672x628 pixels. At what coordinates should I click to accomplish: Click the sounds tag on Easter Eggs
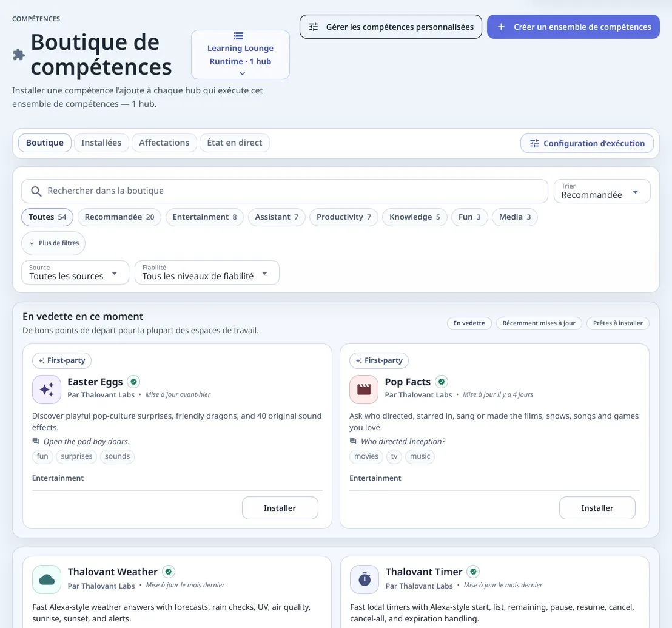(x=117, y=456)
